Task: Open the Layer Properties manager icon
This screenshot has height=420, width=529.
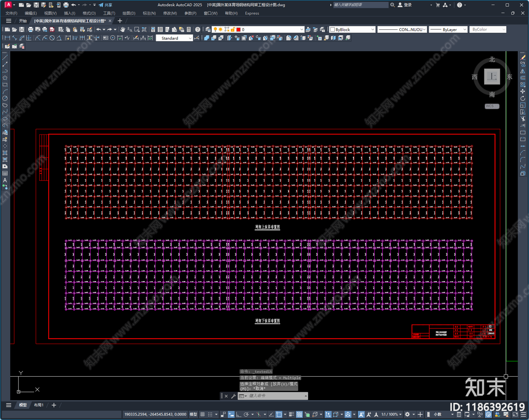Action: (208, 29)
